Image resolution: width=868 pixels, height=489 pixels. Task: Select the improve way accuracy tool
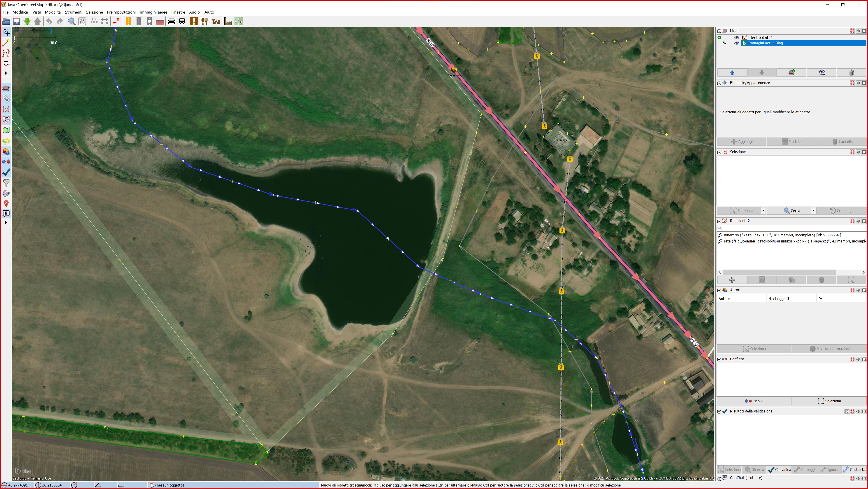6,53
